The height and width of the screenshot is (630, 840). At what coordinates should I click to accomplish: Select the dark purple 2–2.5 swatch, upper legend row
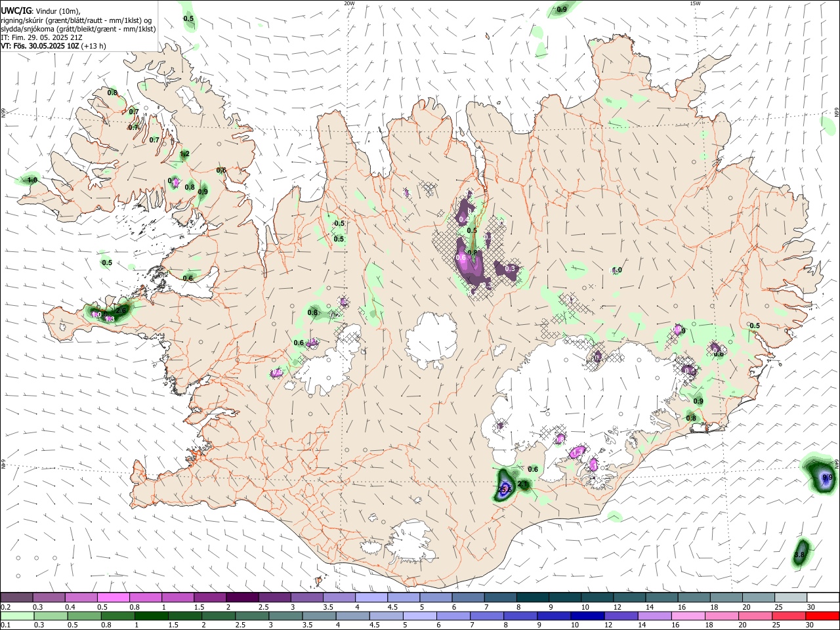[242, 597]
